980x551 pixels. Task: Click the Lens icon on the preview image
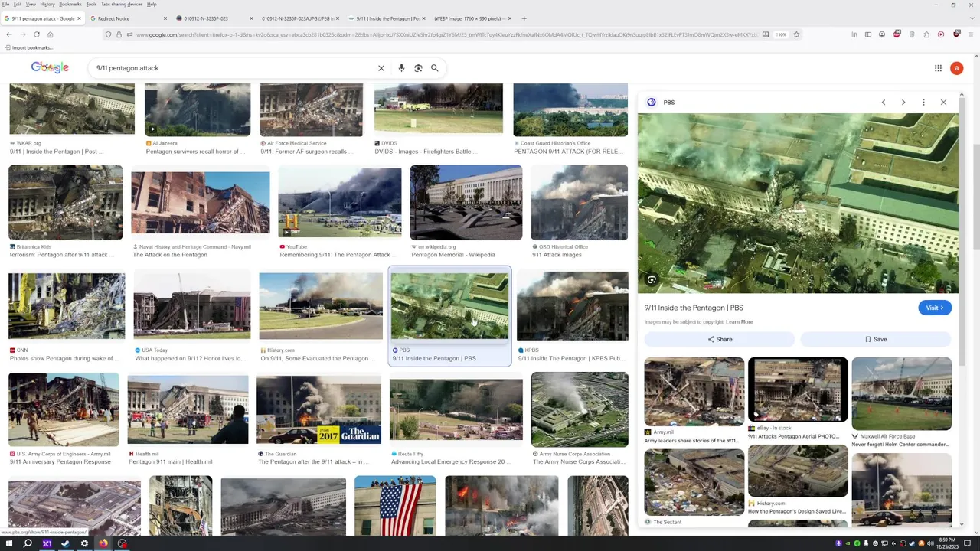point(652,280)
